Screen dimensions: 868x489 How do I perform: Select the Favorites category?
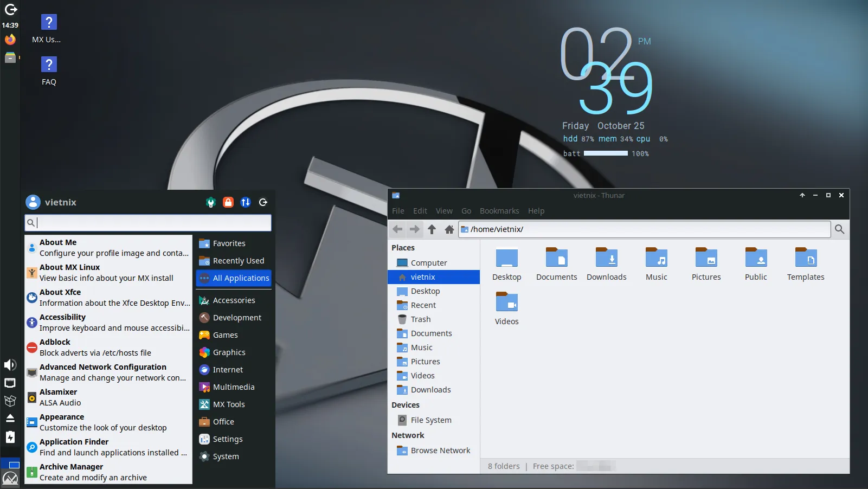234,243
